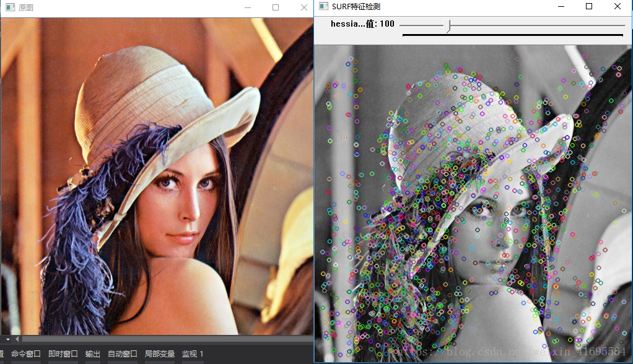Select the 局部变量 tab
This screenshot has width=633, height=364.
159,354
